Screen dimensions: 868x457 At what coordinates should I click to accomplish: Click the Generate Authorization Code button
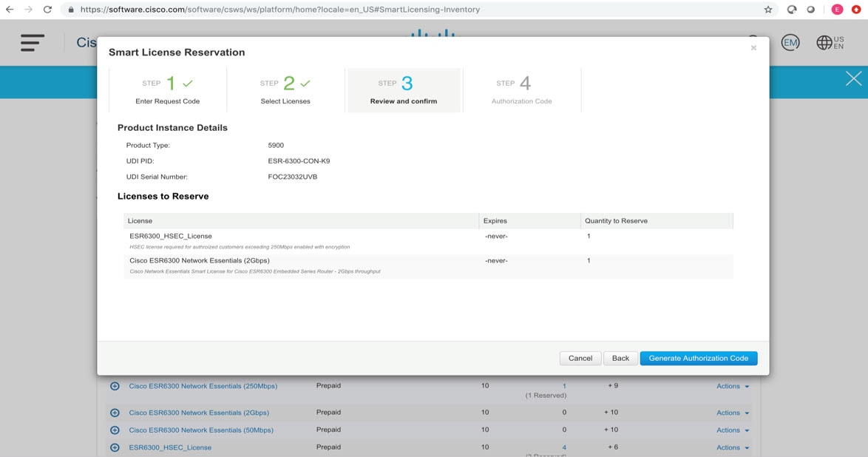pyautogui.click(x=698, y=358)
